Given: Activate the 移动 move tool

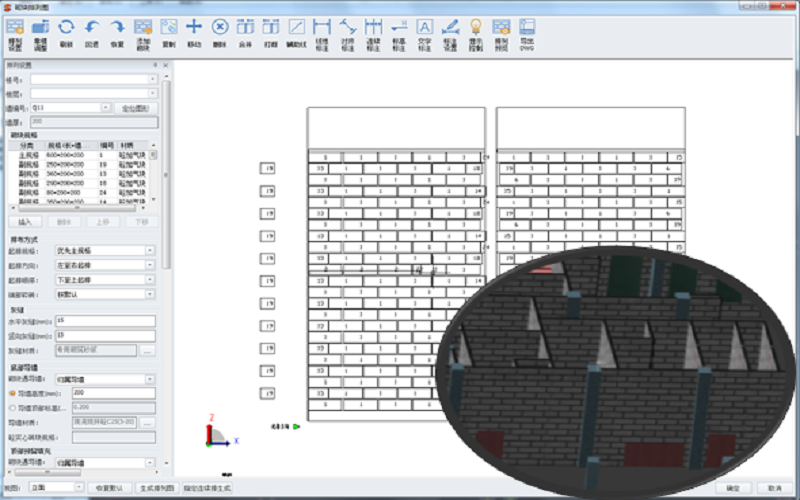Looking at the screenshot, I should (x=194, y=34).
